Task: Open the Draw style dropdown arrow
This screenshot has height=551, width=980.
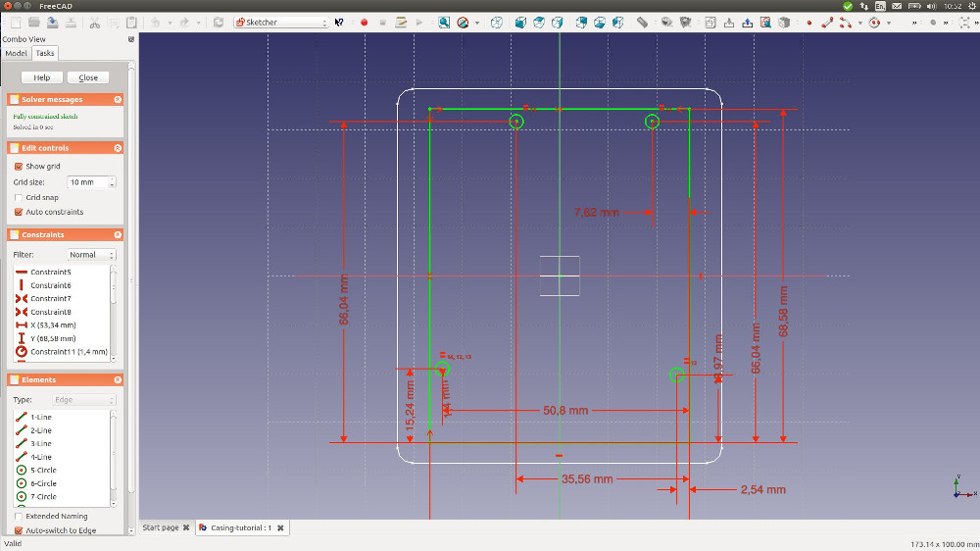Action: pyautogui.click(x=477, y=23)
